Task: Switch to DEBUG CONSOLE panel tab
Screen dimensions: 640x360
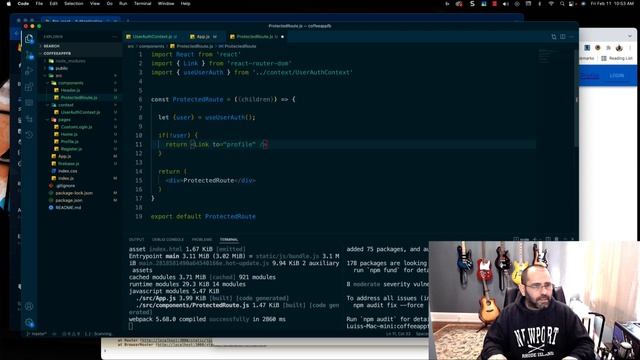Action: tap(168, 240)
